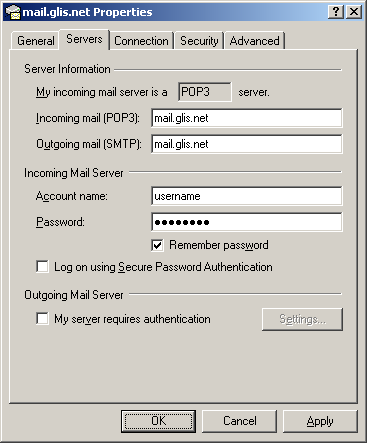Click the disabled POP3 server type box
This screenshot has width=367, height=443.
click(x=205, y=92)
